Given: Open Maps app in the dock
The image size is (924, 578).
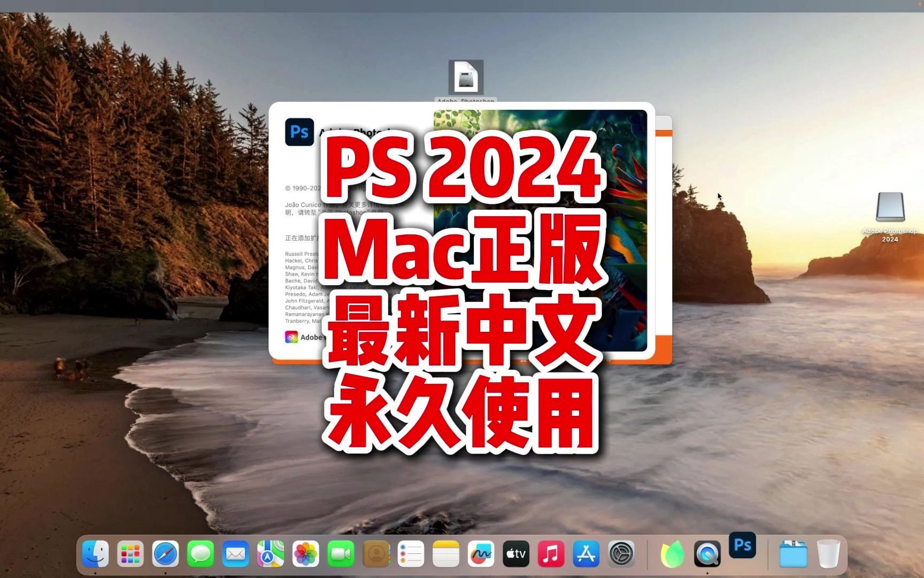Looking at the screenshot, I should point(271,554).
